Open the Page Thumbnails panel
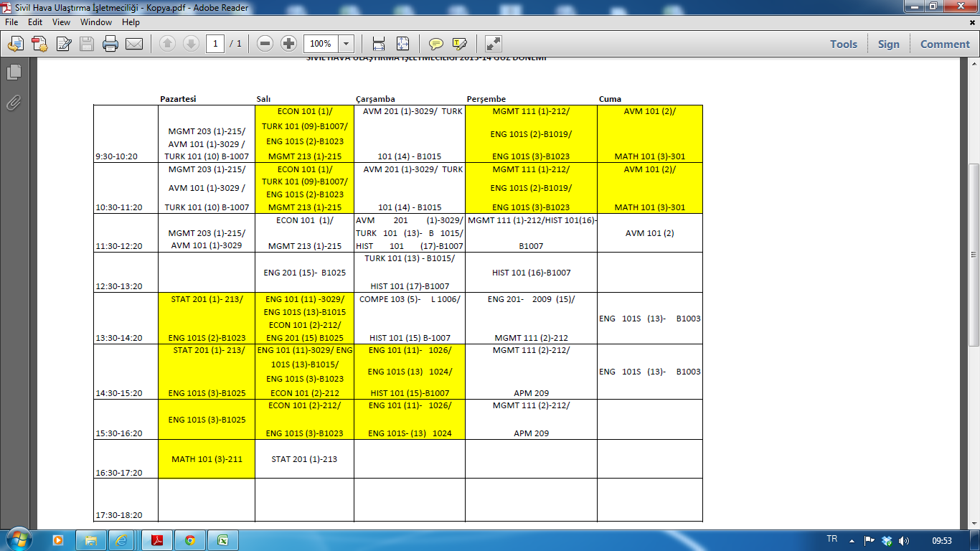The height and width of the screenshot is (551, 980). 14,72
